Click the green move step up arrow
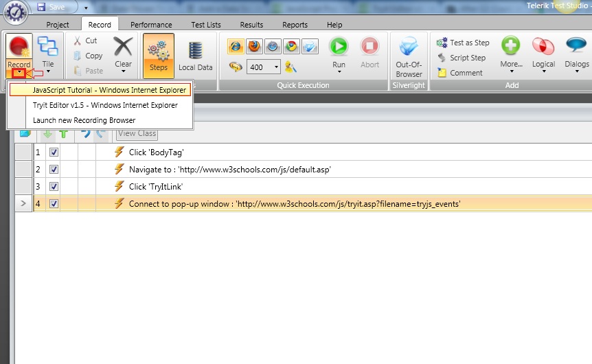The width and height of the screenshot is (592, 364). click(x=63, y=134)
